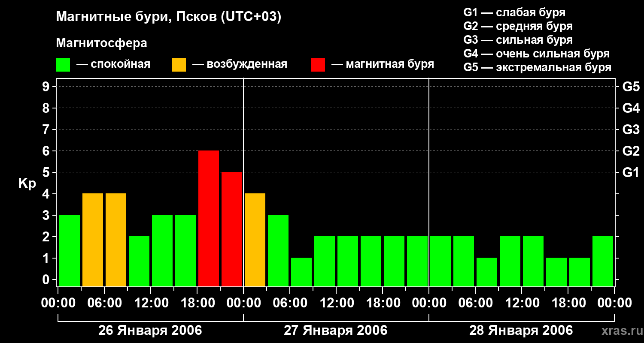Click the right-axis 'G2' label
Image resolution: width=644 pixels, height=343 pixels.
[x=631, y=151]
